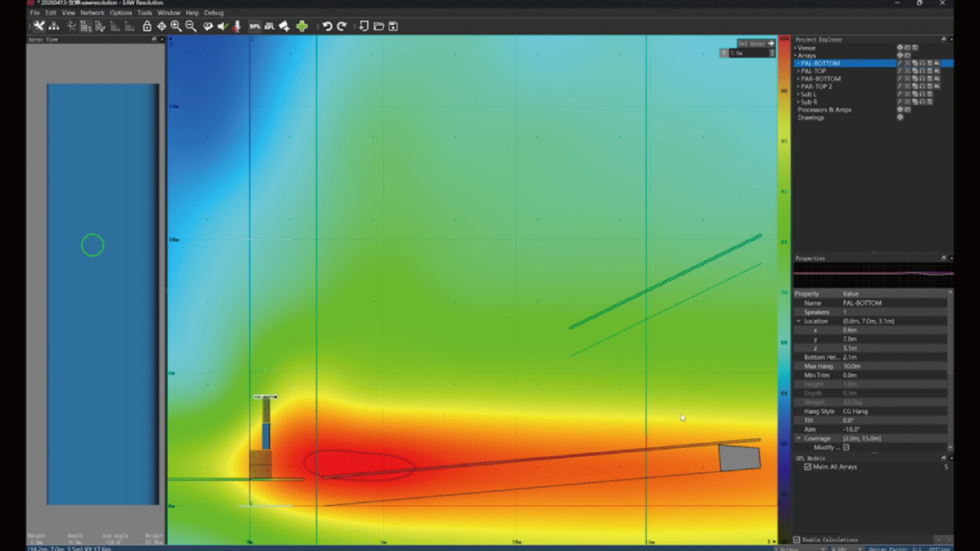The width and height of the screenshot is (980, 551).
Task: Collapse the Location property group
Action: pyautogui.click(x=799, y=321)
